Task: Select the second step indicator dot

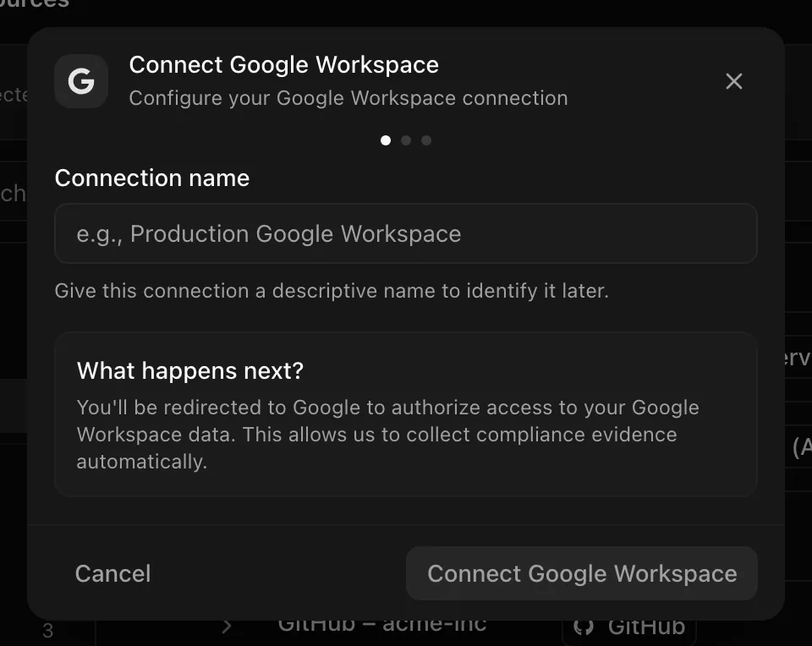Action: coord(406,140)
